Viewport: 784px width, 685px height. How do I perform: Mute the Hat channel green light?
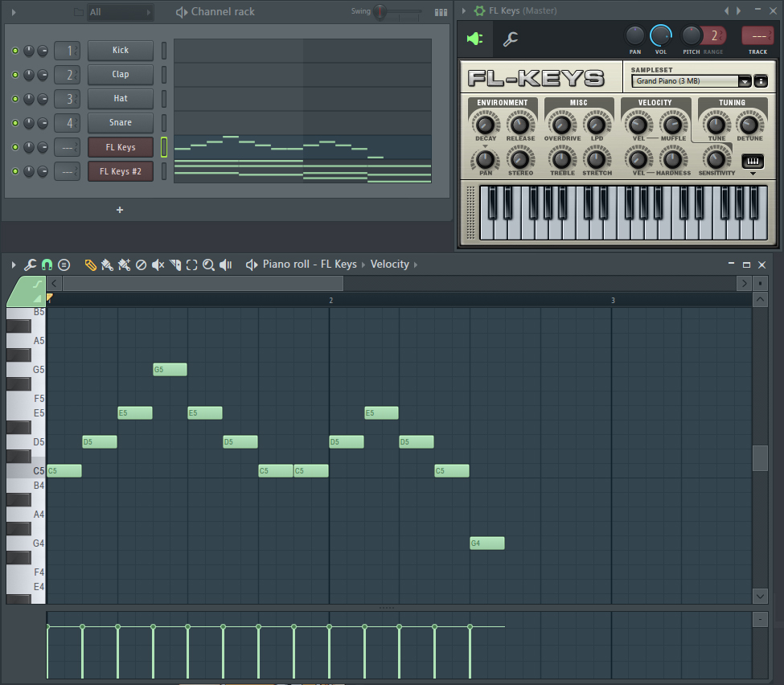(15, 99)
